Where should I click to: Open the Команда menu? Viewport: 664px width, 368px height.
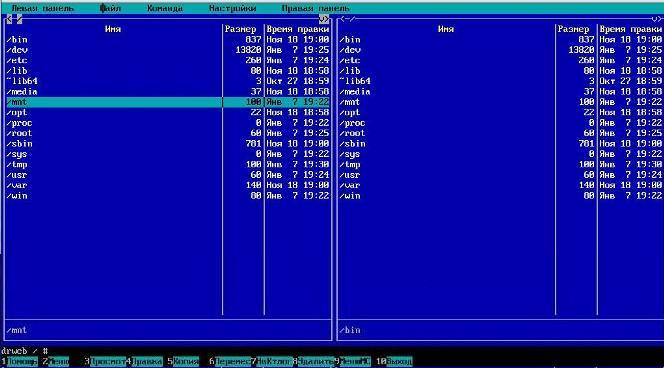[165, 8]
